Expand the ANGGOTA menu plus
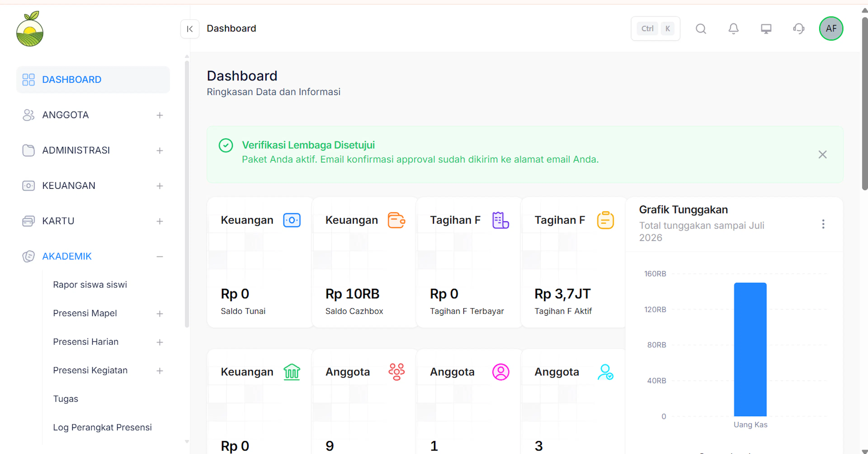Viewport: 868px width, 454px height. (x=160, y=115)
